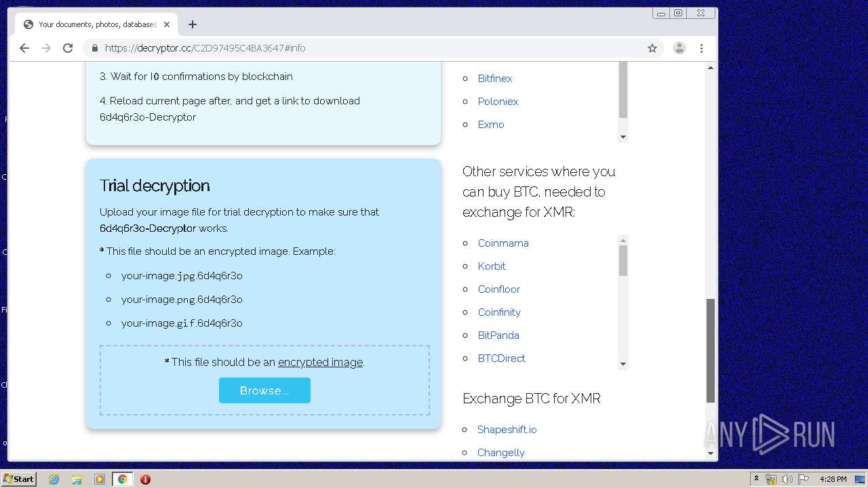Open the BitPanda link
868x488 pixels.
pyautogui.click(x=498, y=335)
